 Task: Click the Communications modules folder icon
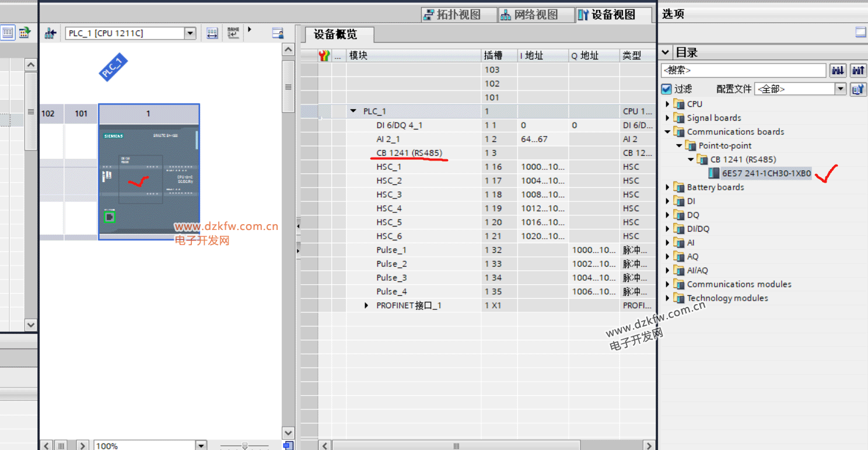pos(678,284)
